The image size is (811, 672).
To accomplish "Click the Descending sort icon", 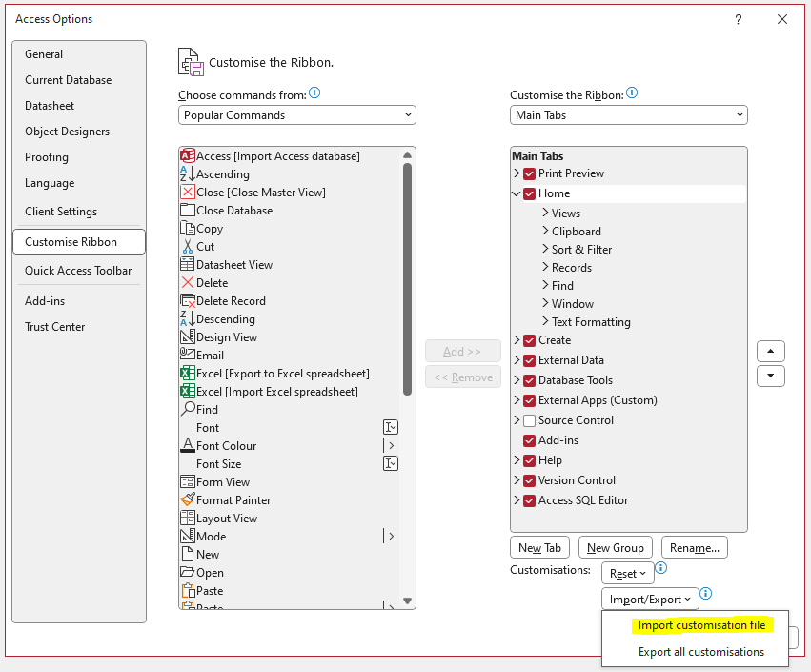I will 187,318.
